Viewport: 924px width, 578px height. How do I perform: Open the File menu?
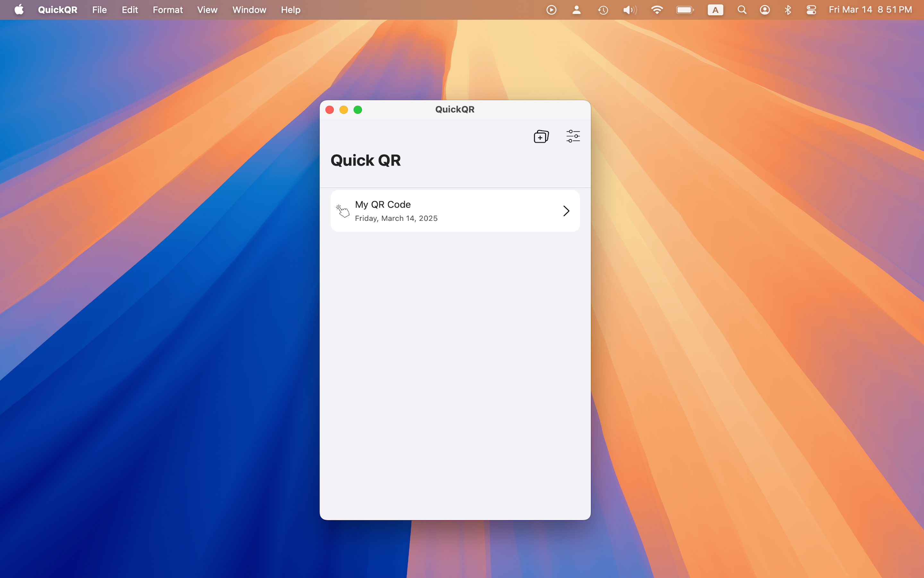pos(99,10)
